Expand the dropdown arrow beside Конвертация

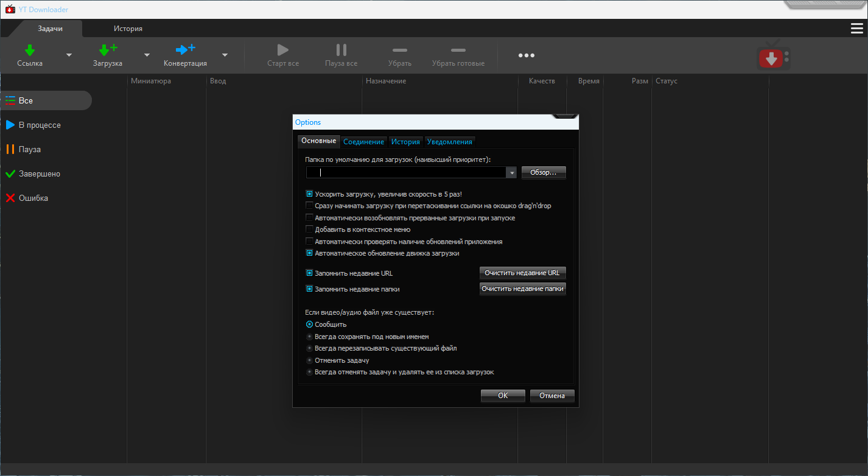[x=225, y=55]
